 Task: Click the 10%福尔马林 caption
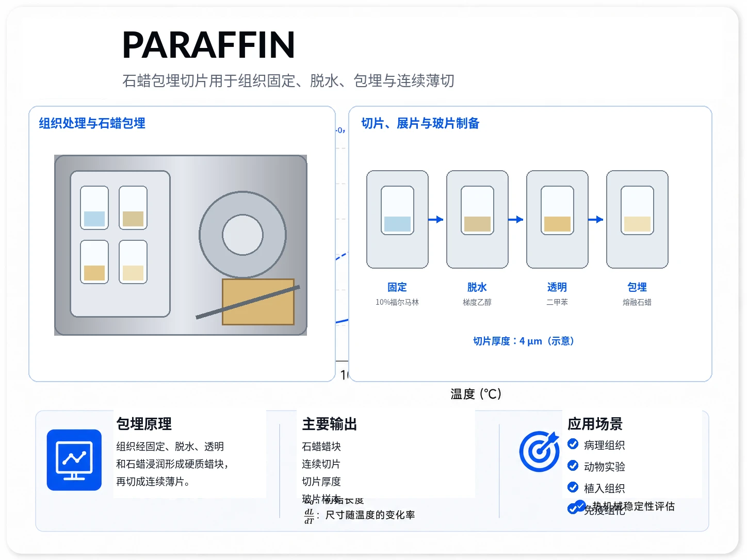397,302
